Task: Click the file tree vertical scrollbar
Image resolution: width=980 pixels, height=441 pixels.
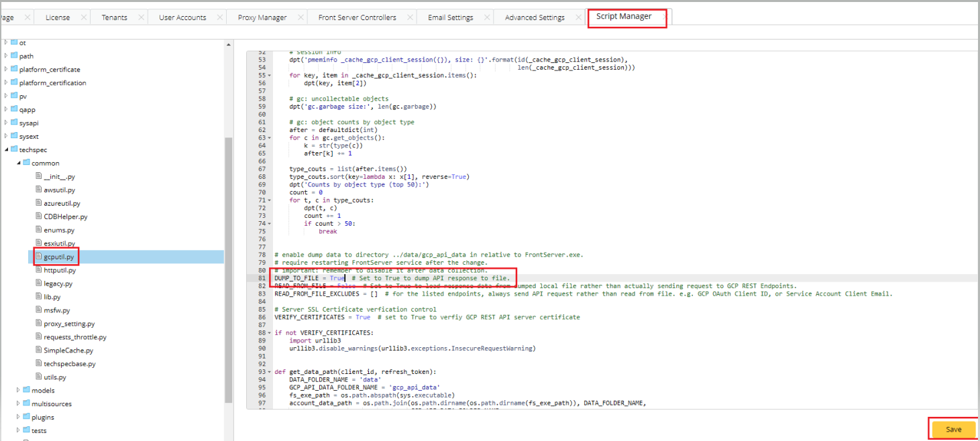Action: [x=228, y=268]
